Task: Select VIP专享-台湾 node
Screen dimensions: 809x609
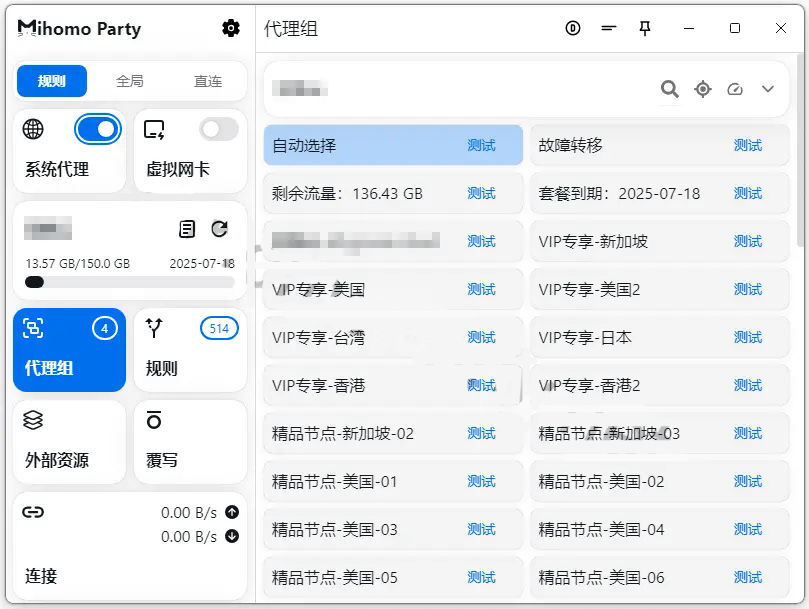Action: 393,337
